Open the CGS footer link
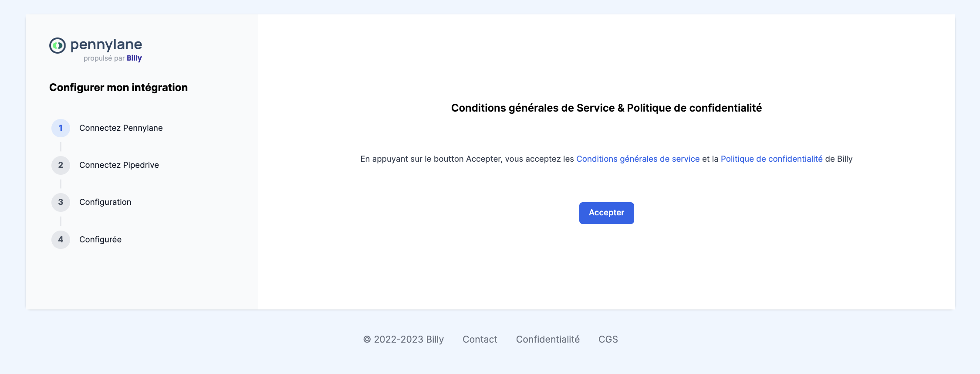This screenshot has width=980, height=374. coord(608,340)
